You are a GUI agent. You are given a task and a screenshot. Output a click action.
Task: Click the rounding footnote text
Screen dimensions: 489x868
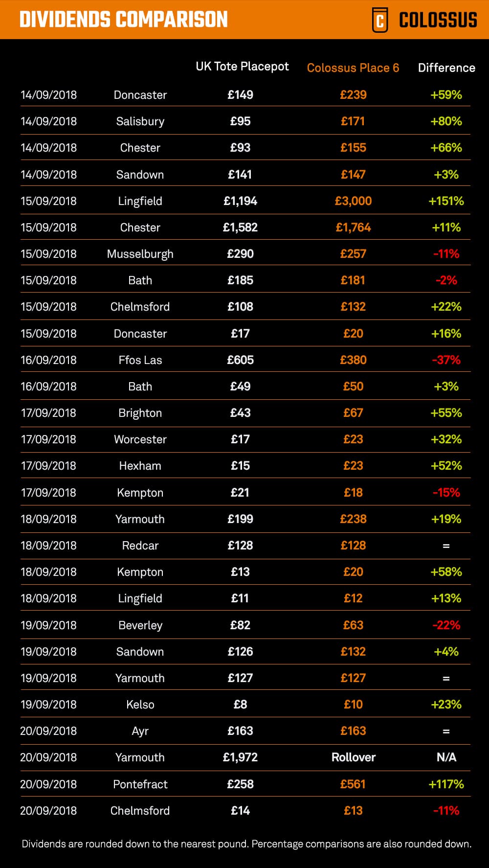coord(246,844)
